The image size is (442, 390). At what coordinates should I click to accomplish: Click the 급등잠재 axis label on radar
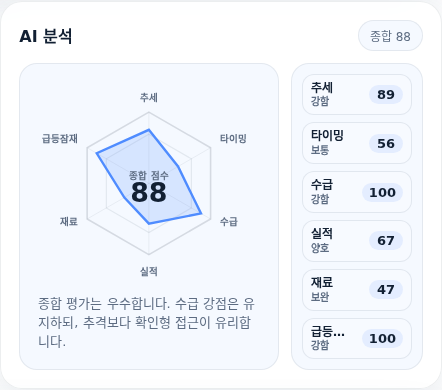pyautogui.click(x=60, y=138)
